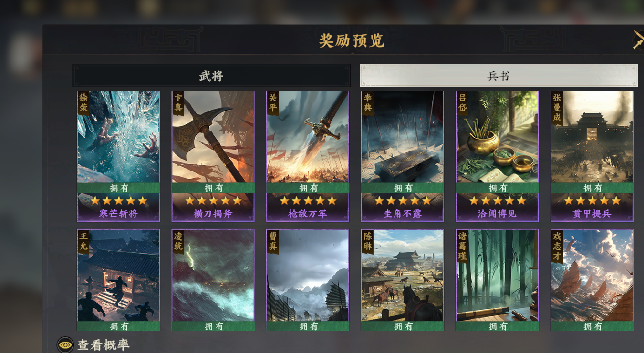
Task: Click the eye icon beside 查看概率
Action: [65, 345]
